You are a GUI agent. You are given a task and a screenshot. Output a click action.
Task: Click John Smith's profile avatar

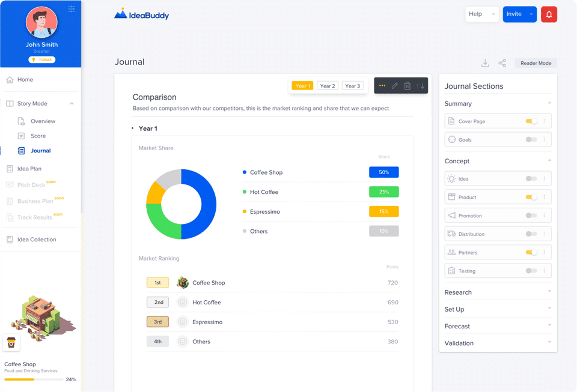pos(41,22)
